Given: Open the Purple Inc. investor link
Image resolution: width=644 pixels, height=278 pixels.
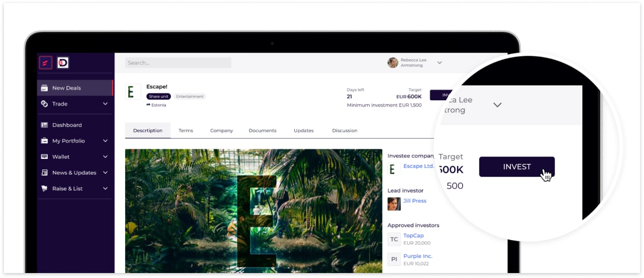Looking at the screenshot, I should tap(418, 256).
